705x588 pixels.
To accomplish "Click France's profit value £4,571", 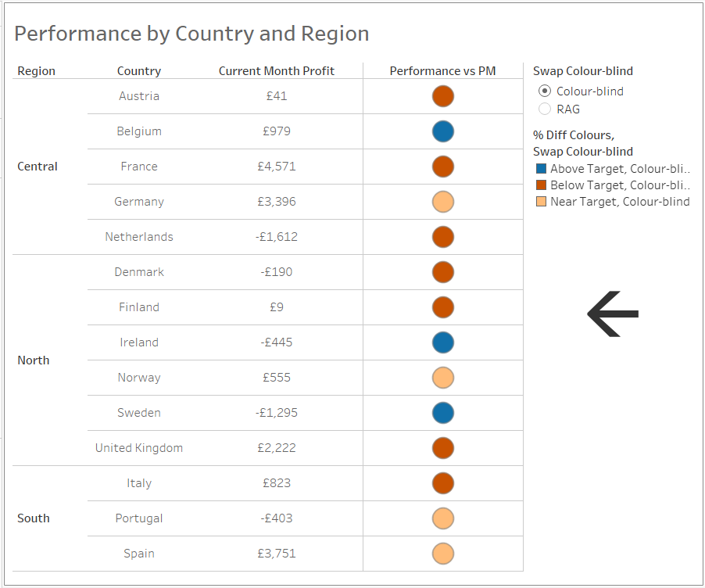I will pyautogui.click(x=277, y=167).
